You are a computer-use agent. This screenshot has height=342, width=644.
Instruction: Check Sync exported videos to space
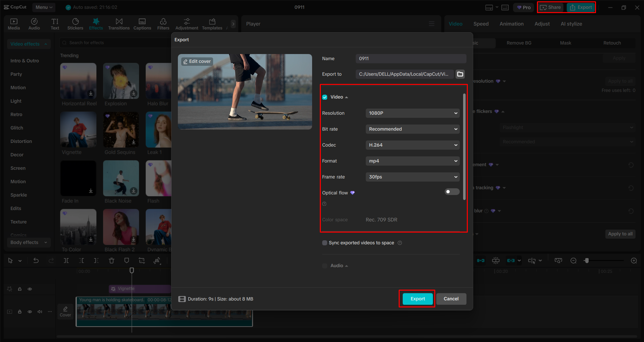point(325,243)
